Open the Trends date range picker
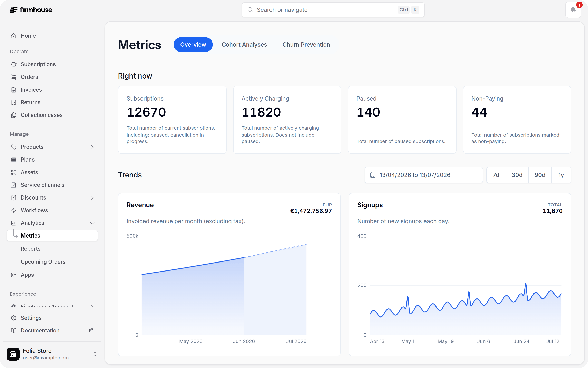Screen dimensions: 588x368 (423, 175)
